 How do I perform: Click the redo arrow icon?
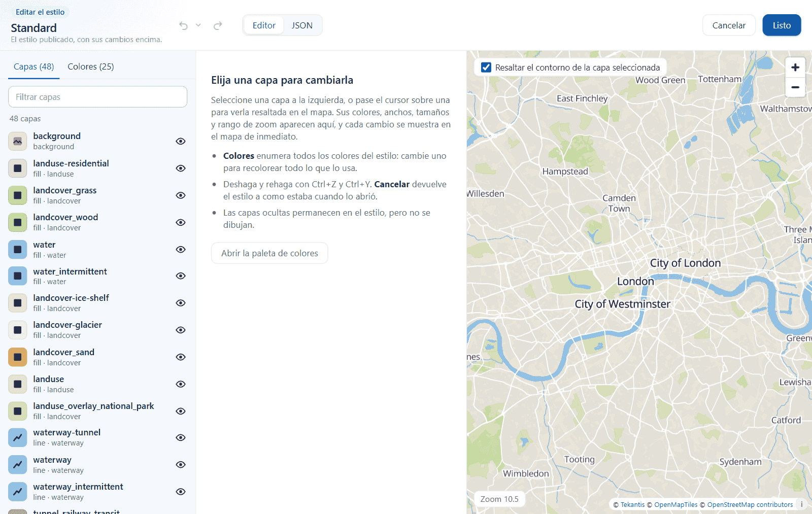pos(218,25)
